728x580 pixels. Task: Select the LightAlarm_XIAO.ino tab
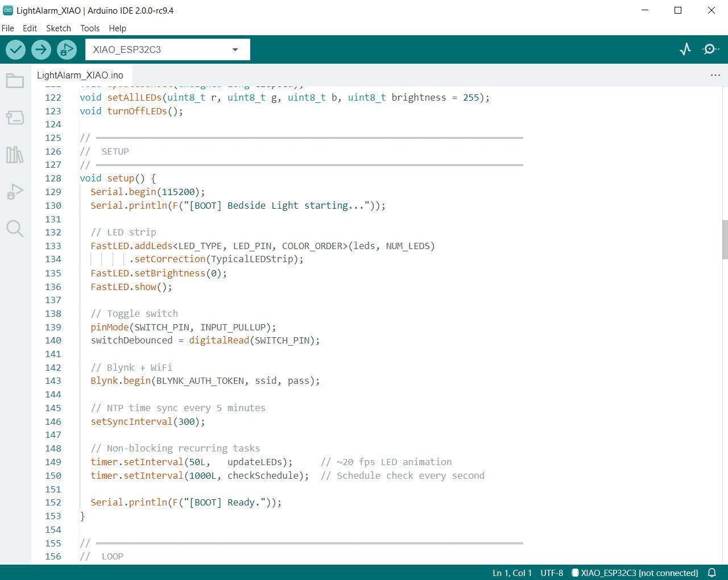80,75
